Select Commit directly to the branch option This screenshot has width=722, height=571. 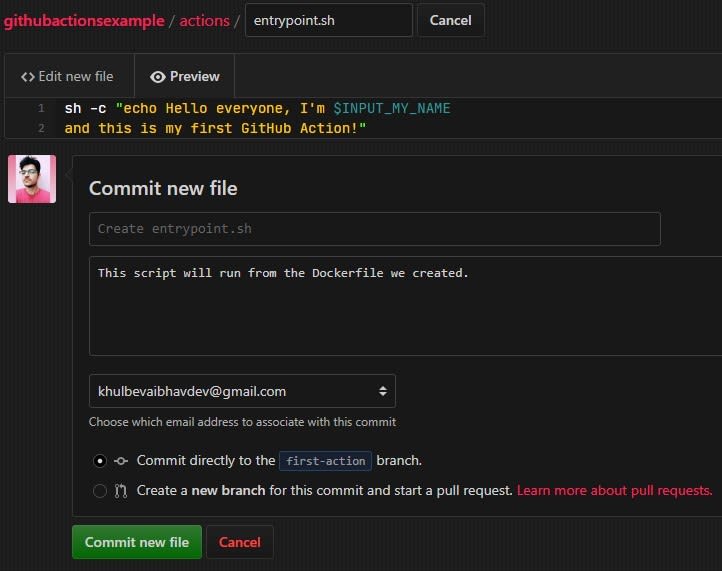99,461
